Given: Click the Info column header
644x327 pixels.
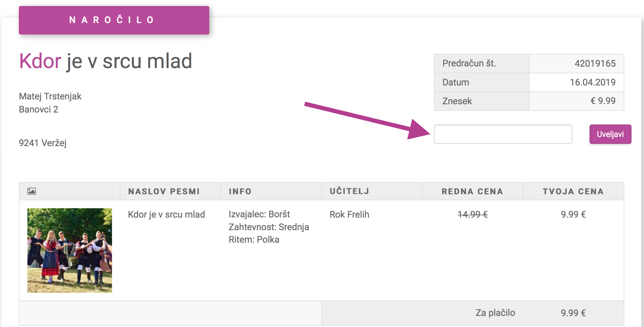Looking at the screenshot, I should pos(240,191).
